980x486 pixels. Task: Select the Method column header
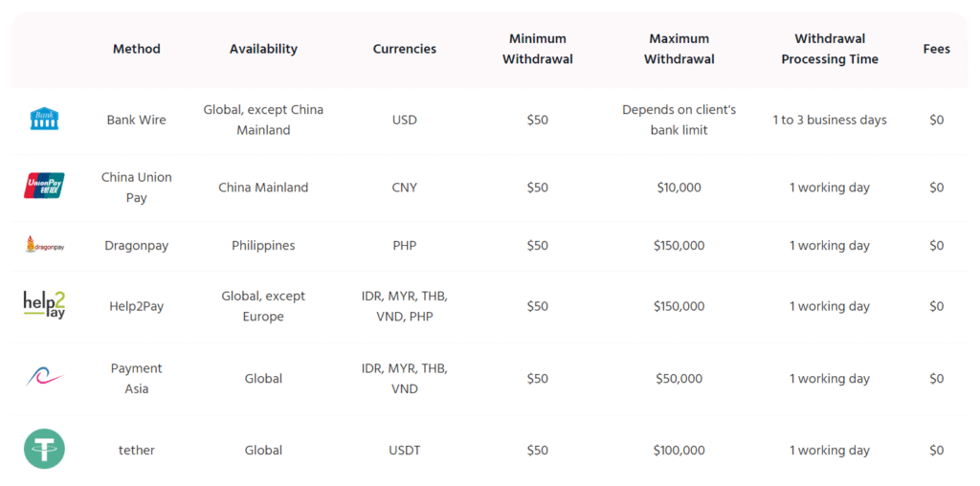tap(136, 49)
